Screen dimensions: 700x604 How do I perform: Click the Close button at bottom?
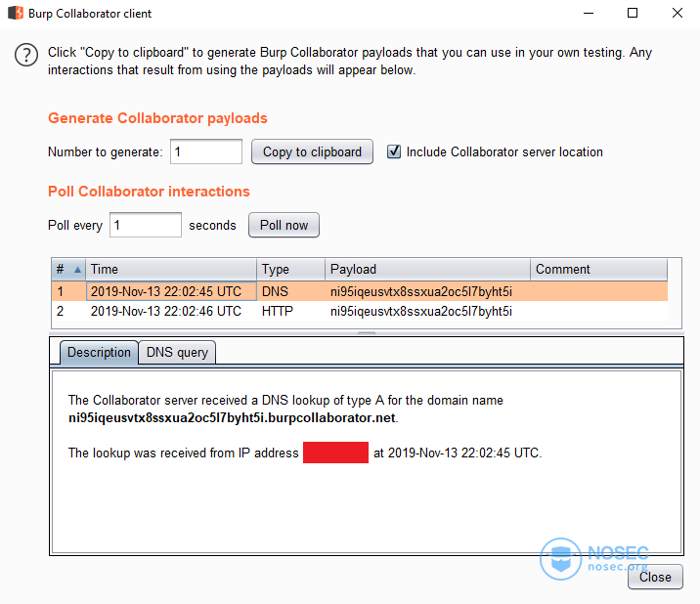(x=655, y=577)
